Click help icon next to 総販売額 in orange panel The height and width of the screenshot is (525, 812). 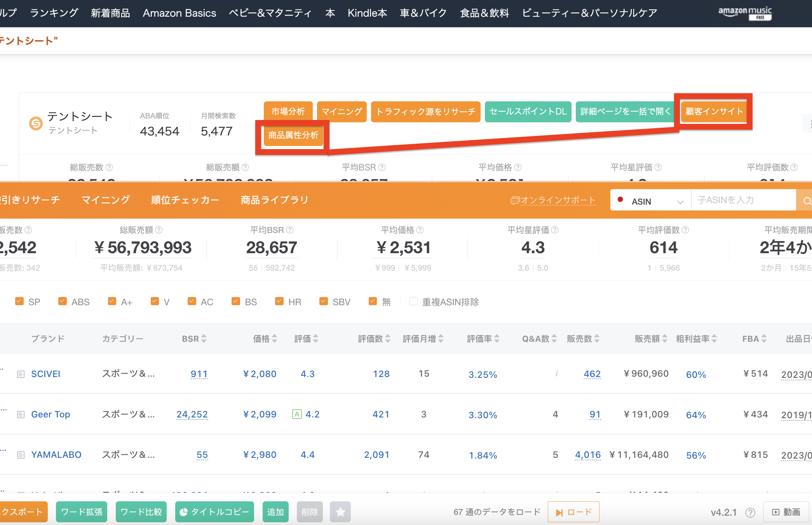pos(159,230)
